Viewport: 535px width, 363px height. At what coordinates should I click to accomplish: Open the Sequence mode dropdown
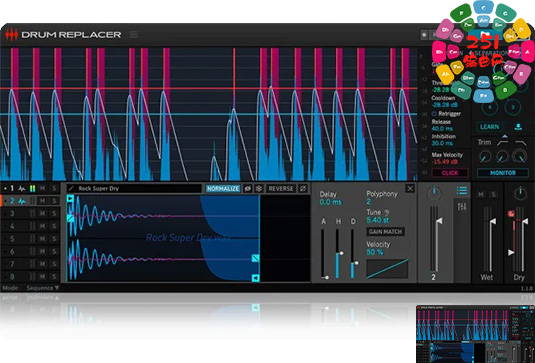pos(43,288)
